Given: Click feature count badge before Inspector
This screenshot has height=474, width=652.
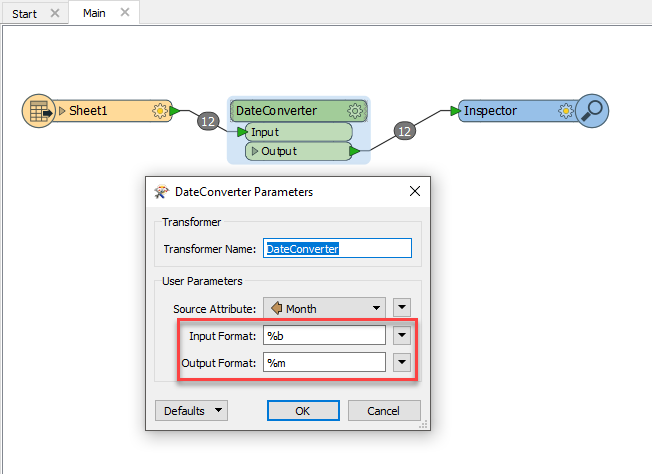Looking at the screenshot, I should tap(404, 131).
